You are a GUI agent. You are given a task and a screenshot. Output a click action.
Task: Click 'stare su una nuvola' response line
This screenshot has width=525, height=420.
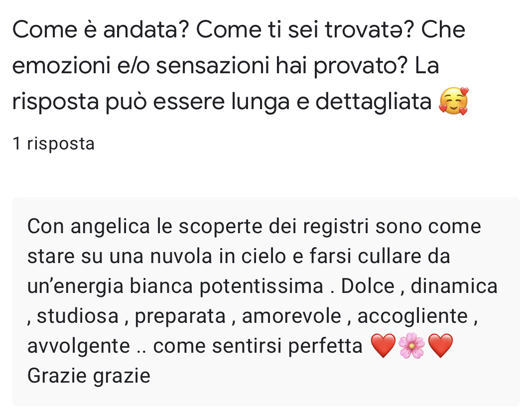pyautogui.click(x=120, y=256)
